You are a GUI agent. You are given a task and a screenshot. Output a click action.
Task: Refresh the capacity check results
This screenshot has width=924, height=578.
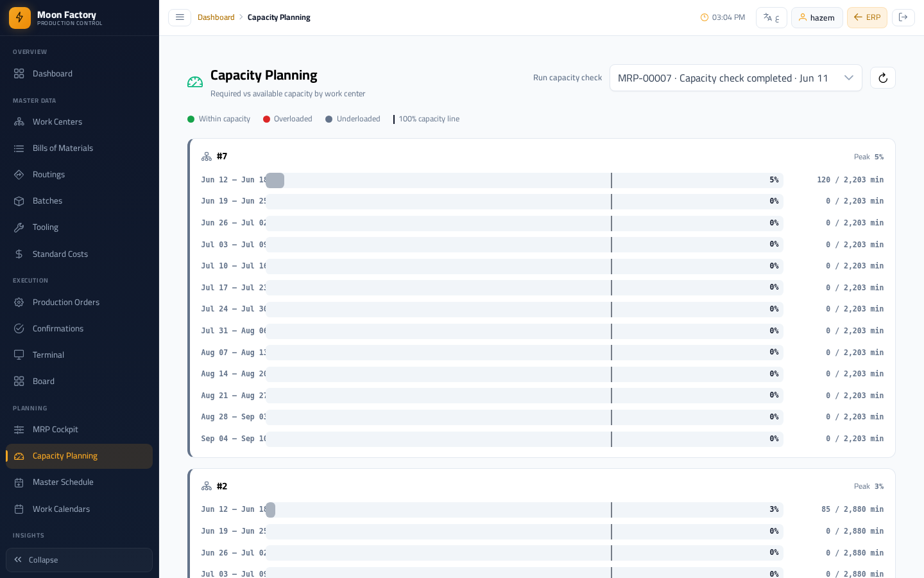pyautogui.click(x=883, y=78)
